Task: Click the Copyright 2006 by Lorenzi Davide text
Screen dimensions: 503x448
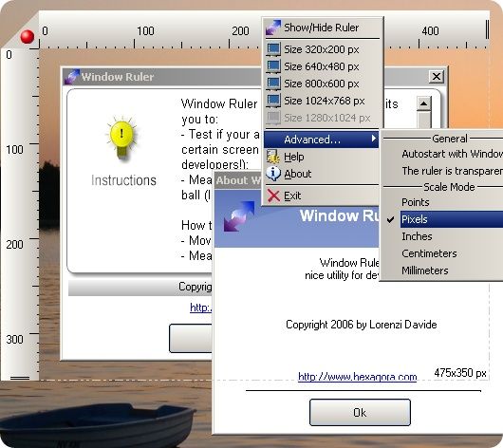Action: [x=362, y=325]
